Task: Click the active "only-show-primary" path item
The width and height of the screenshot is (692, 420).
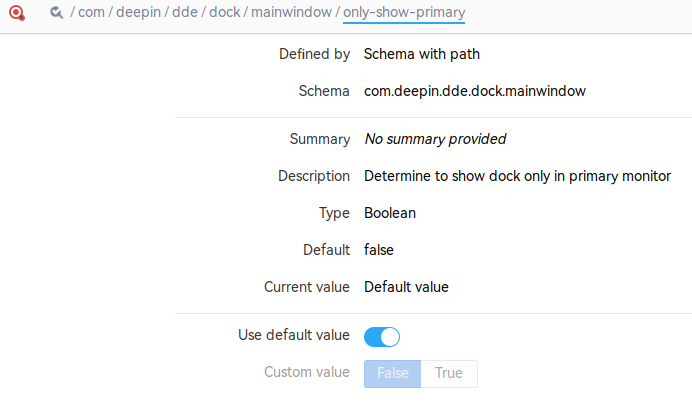Action: (404, 13)
